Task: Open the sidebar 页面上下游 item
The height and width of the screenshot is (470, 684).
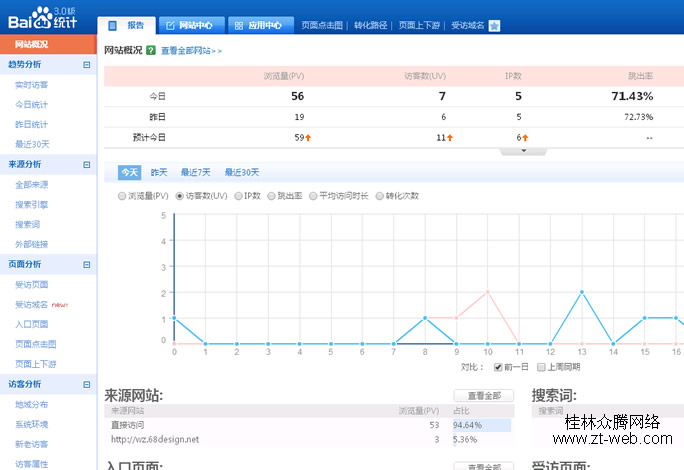Action: tap(36, 364)
